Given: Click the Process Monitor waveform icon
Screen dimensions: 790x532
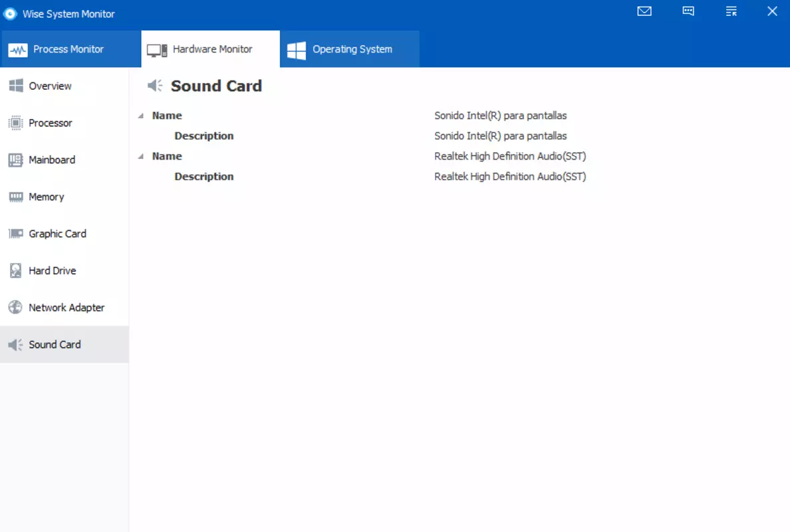Looking at the screenshot, I should tap(18, 50).
